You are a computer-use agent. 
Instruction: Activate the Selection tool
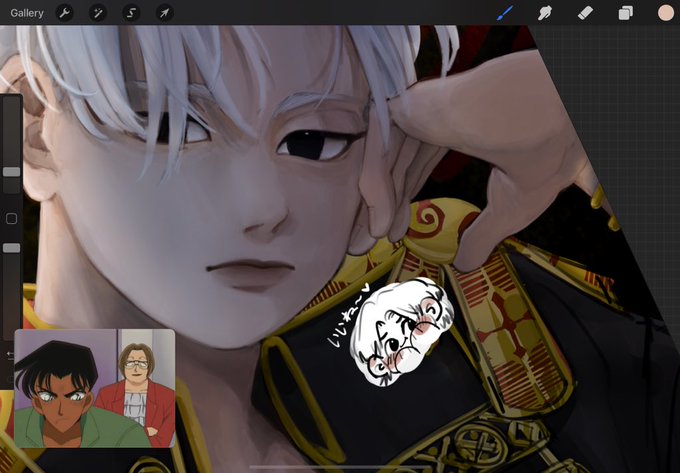coord(131,13)
